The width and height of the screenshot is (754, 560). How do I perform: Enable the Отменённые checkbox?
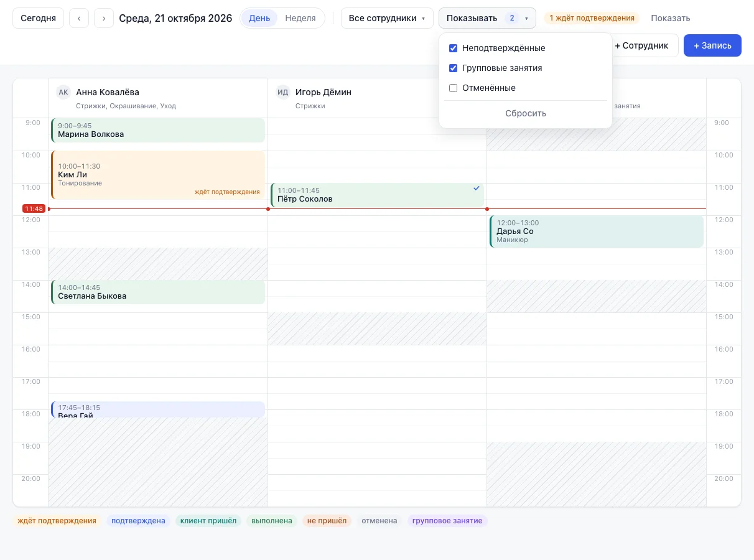pos(454,88)
